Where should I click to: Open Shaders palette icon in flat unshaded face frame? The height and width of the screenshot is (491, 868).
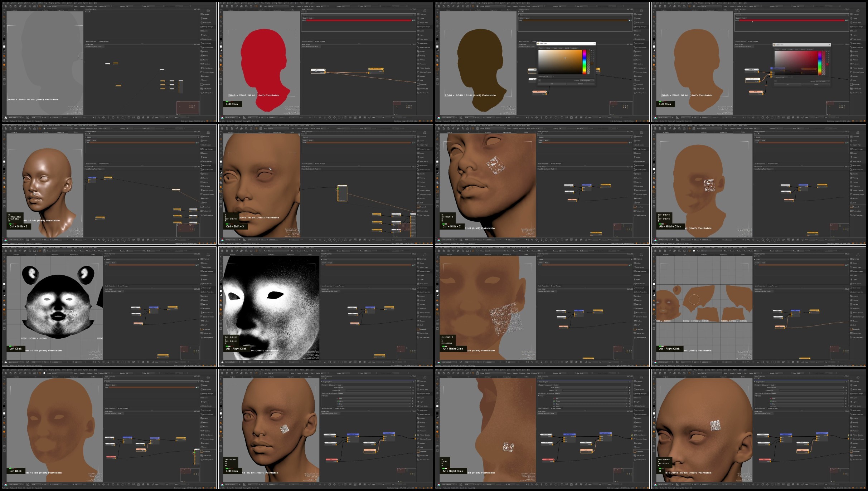[x=202, y=443]
